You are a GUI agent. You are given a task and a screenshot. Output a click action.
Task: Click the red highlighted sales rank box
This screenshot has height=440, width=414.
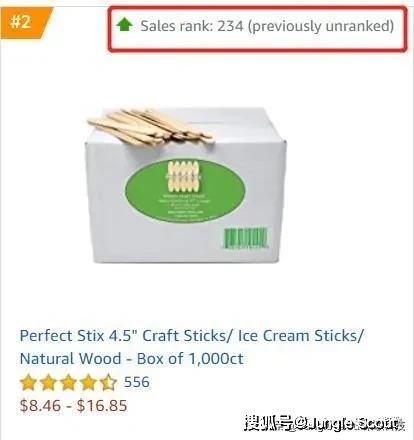pyautogui.click(x=258, y=29)
